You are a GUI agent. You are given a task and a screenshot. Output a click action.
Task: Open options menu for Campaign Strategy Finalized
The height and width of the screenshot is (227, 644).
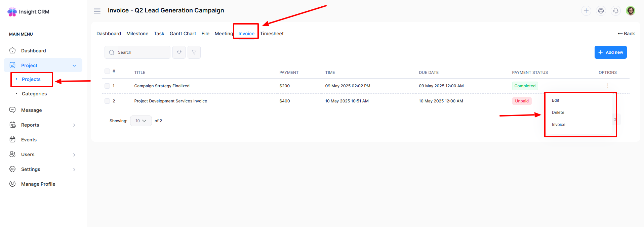click(607, 86)
